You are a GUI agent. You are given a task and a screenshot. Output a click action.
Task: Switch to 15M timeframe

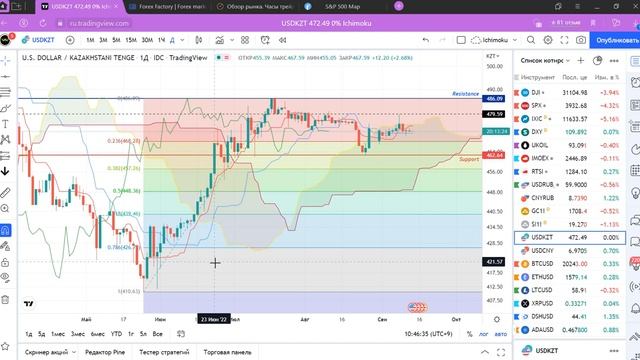point(131,40)
